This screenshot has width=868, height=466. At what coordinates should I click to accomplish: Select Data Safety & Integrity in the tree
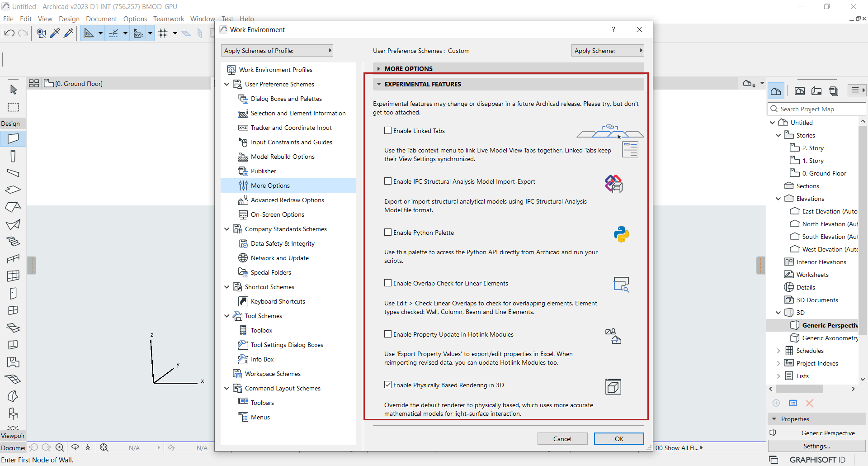click(283, 243)
